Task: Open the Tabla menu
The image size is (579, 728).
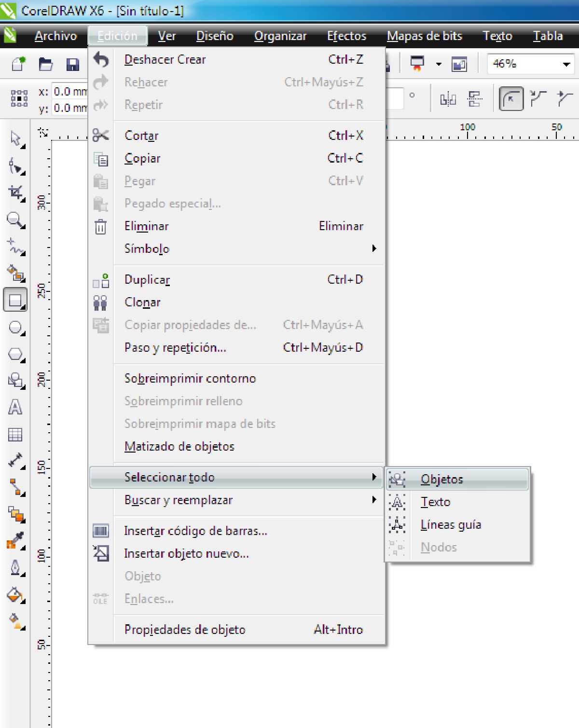Action: coord(548,36)
